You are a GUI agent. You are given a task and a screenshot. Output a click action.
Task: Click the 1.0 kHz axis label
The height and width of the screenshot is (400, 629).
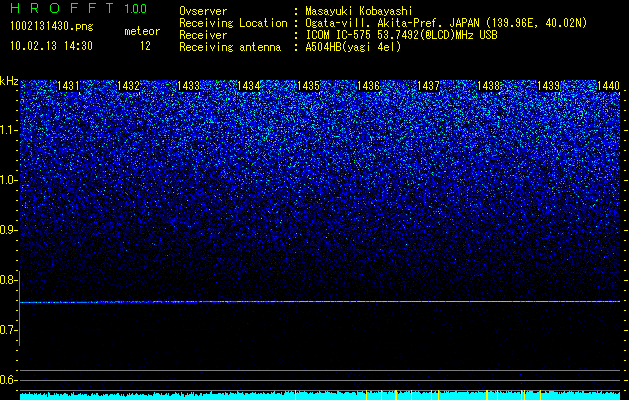[x=8, y=180]
